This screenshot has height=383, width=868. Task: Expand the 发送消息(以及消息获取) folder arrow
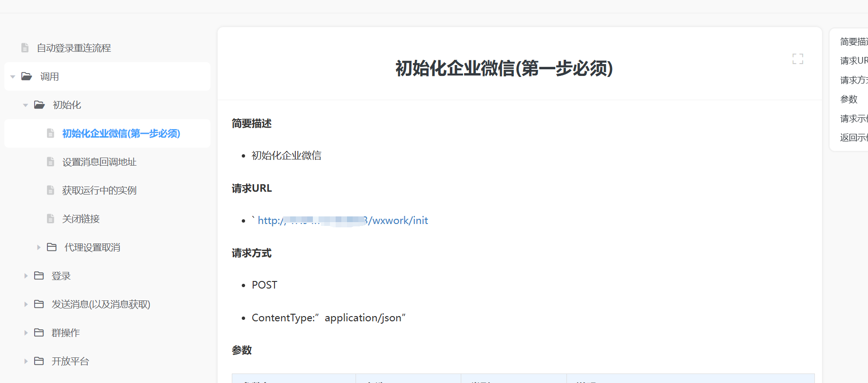click(x=26, y=304)
